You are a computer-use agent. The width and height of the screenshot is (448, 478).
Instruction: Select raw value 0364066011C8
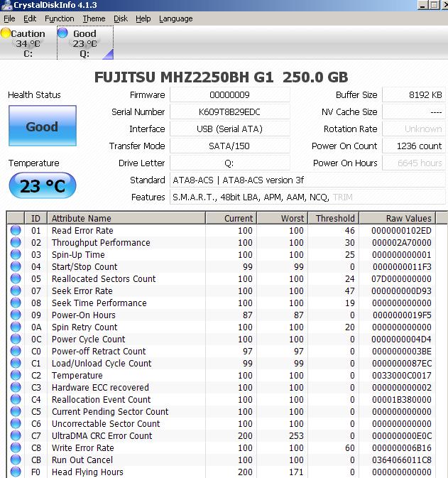tap(402, 460)
